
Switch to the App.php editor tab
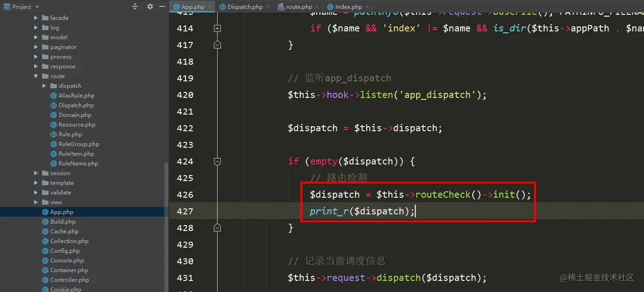[x=193, y=7]
